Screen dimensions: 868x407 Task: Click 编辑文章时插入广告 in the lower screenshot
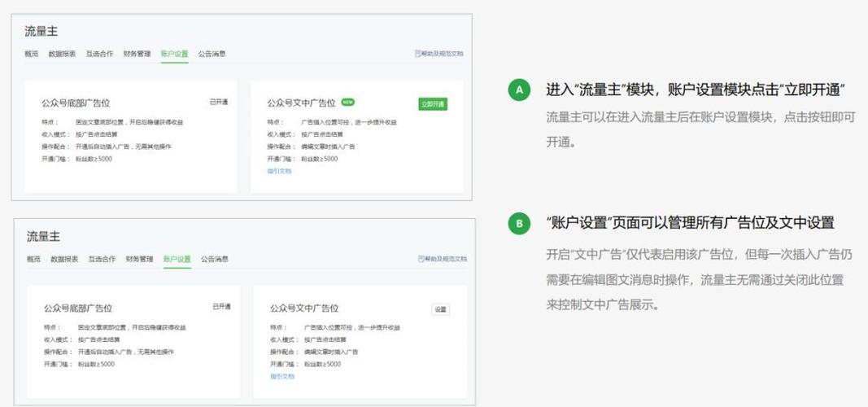[331, 352]
